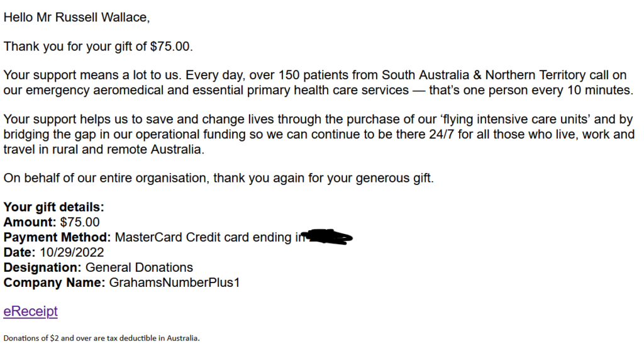The height and width of the screenshot is (351, 644).
Task: Click the 'Your gift details:' heading
Action: (53, 207)
